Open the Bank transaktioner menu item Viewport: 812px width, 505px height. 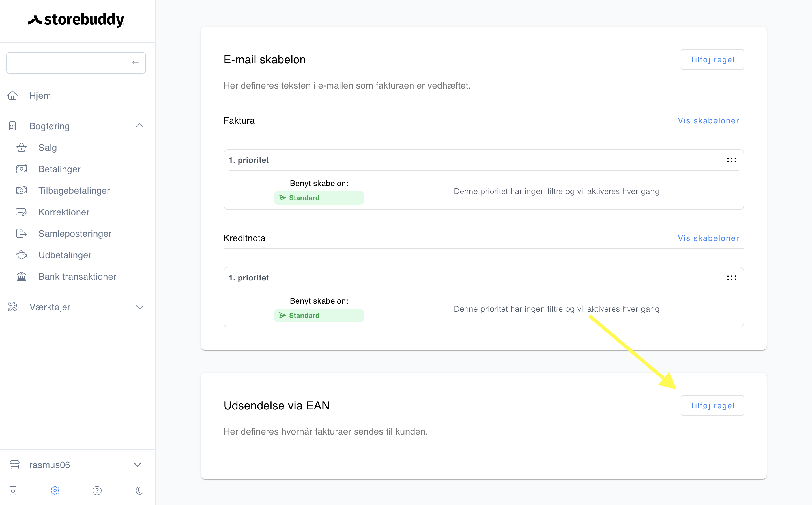click(x=78, y=277)
